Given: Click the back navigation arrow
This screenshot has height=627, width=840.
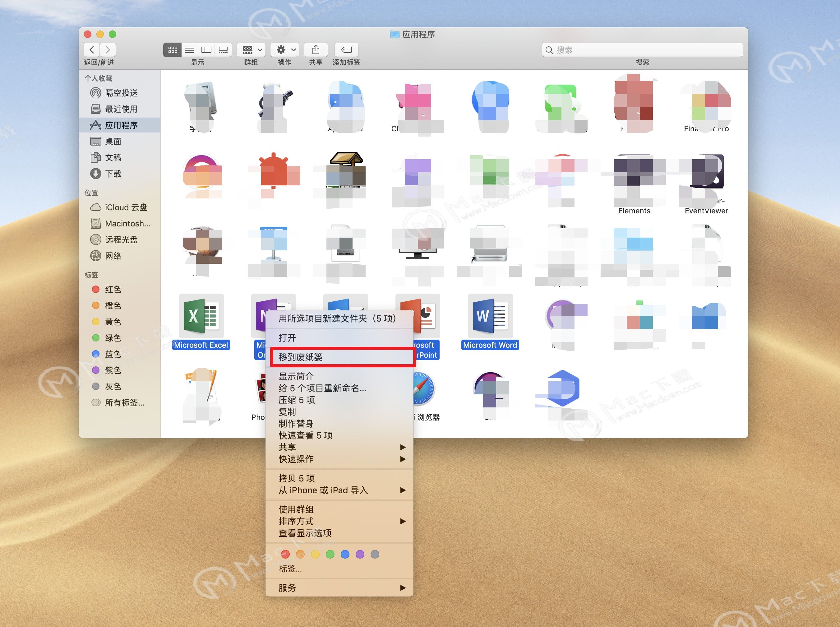Looking at the screenshot, I should click(92, 50).
